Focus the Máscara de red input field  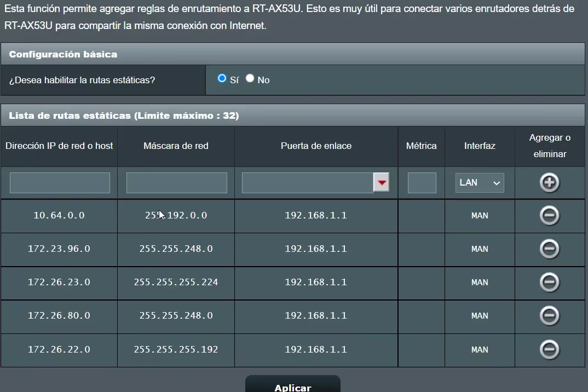(x=177, y=183)
